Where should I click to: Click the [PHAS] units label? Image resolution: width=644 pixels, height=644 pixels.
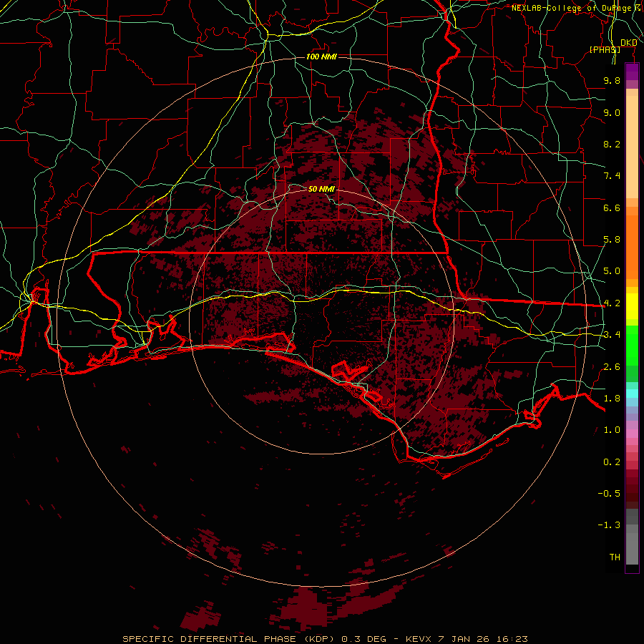(605, 49)
